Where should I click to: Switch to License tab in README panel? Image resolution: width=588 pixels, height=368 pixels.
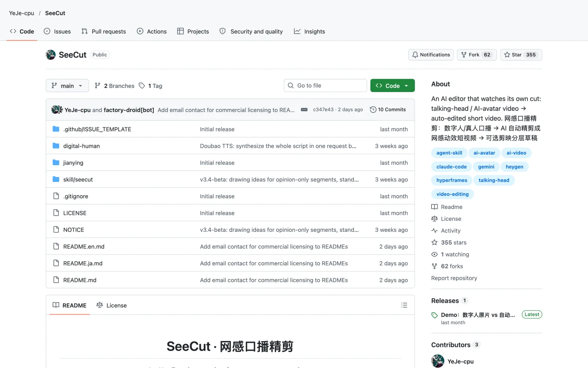tap(111, 305)
